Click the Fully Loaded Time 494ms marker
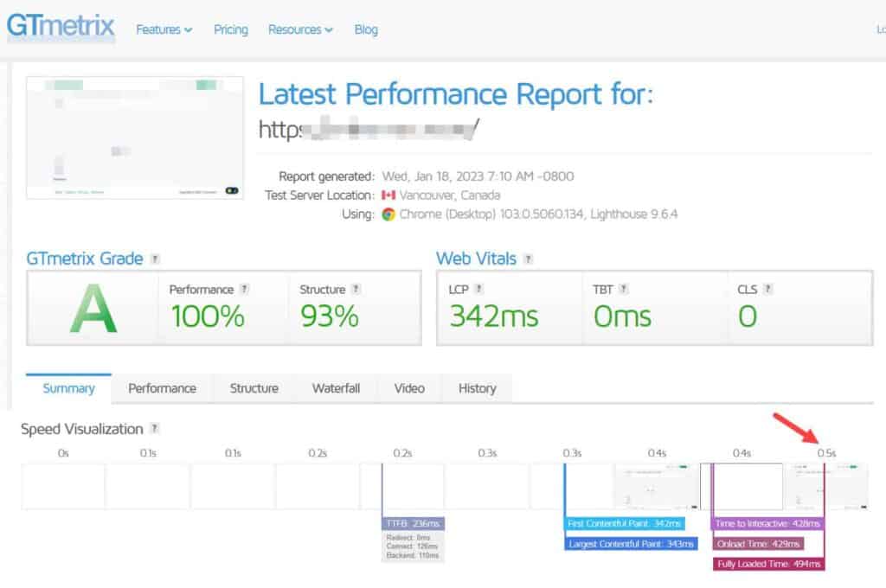Viewport: 886px width, 588px height. pos(768,564)
